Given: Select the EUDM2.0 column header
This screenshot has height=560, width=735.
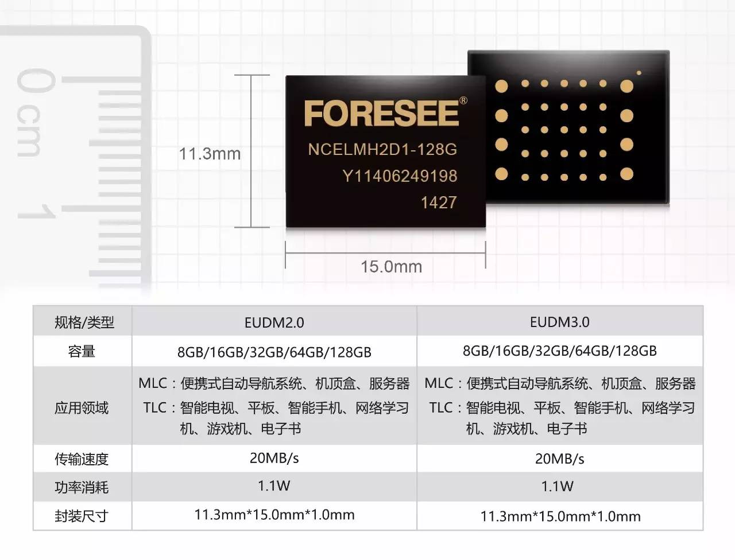Looking at the screenshot, I should (x=274, y=322).
